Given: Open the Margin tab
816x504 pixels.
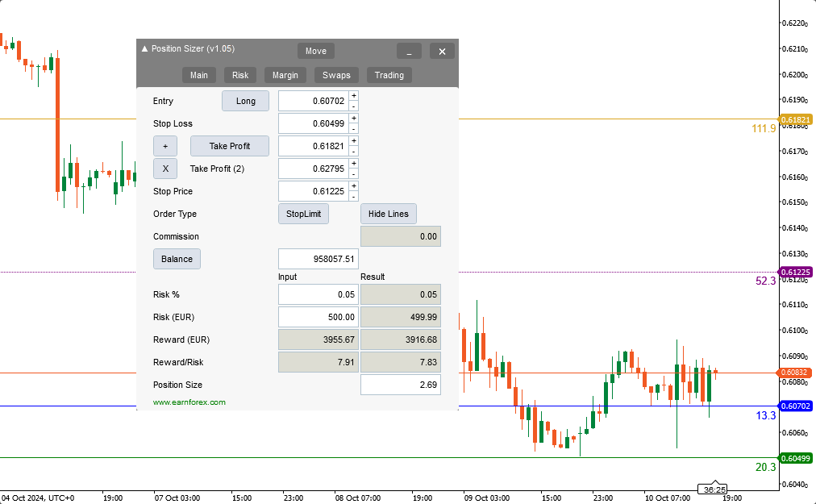Looking at the screenshot, I should tap(285, 75).
